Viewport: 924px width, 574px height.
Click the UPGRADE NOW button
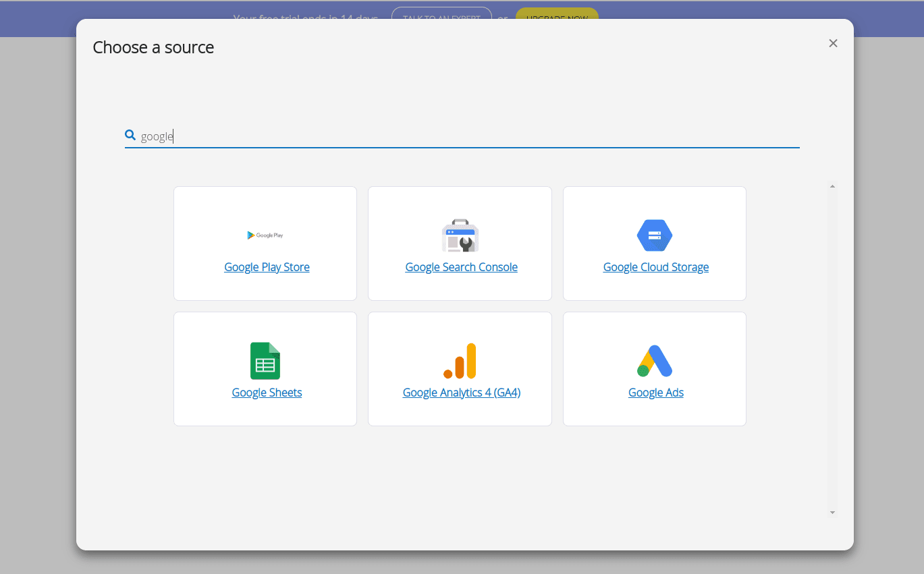point(556,18)
